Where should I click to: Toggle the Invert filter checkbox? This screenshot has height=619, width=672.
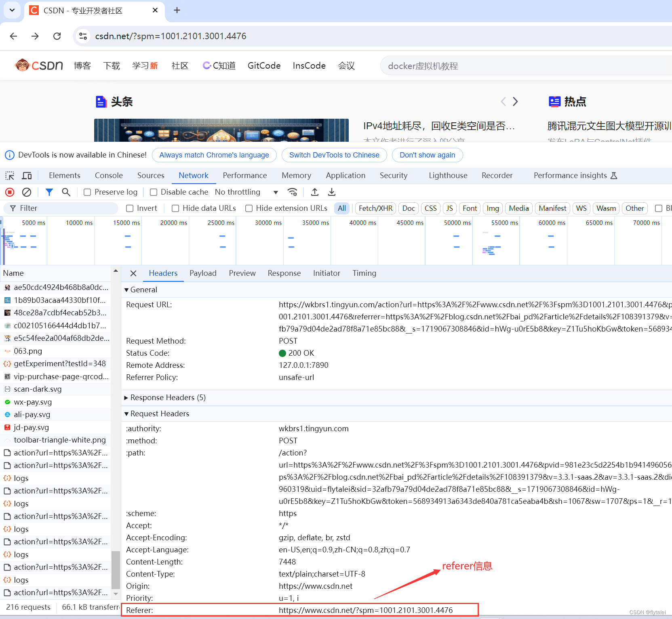130,208
